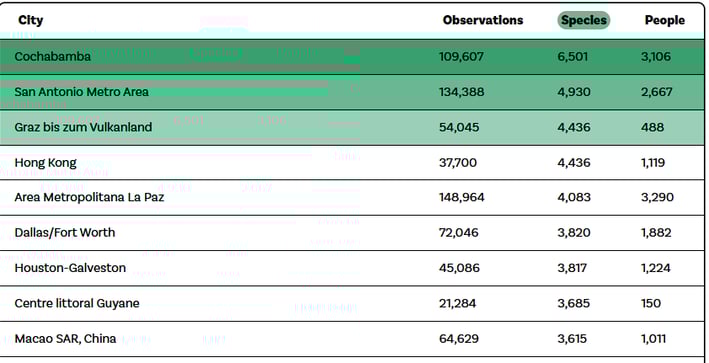The height and width of the screenshot is (363, 709).
Task: Open the Cochabamba city row
Action: point(352,57)
